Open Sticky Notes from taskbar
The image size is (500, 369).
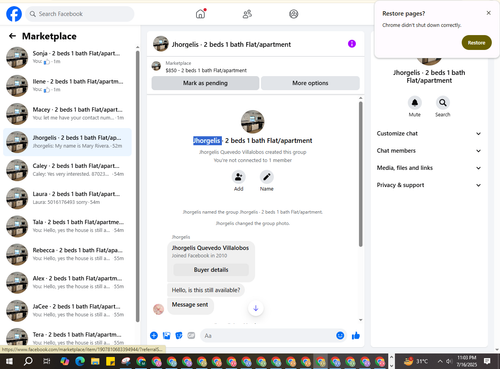point(110,361)
